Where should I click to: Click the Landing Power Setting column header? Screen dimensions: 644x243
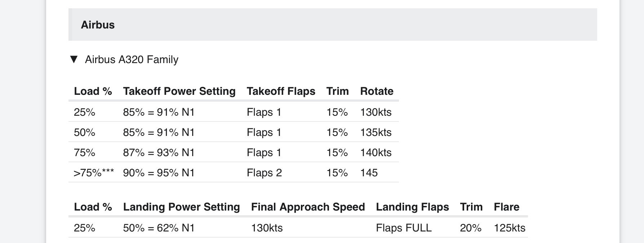pos(181,207)
